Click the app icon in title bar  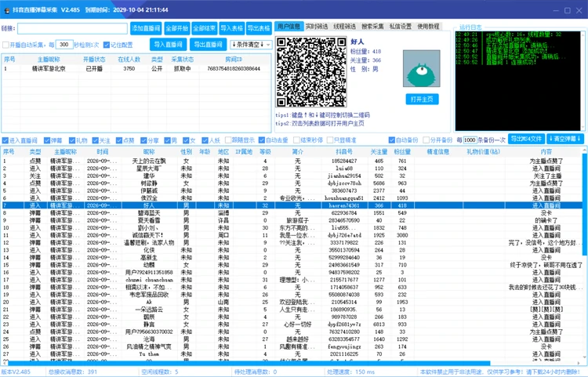pyautogui.click(x=6, y=10)
